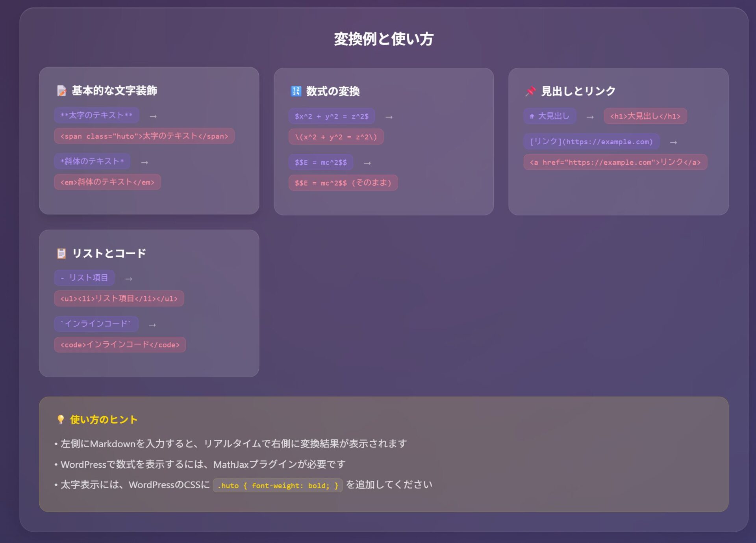Image resolution: width=756 pixels, height=543 pixels.
Task: Click the [リンク](https://example.com) markdown chip
Action: point(591,141)
